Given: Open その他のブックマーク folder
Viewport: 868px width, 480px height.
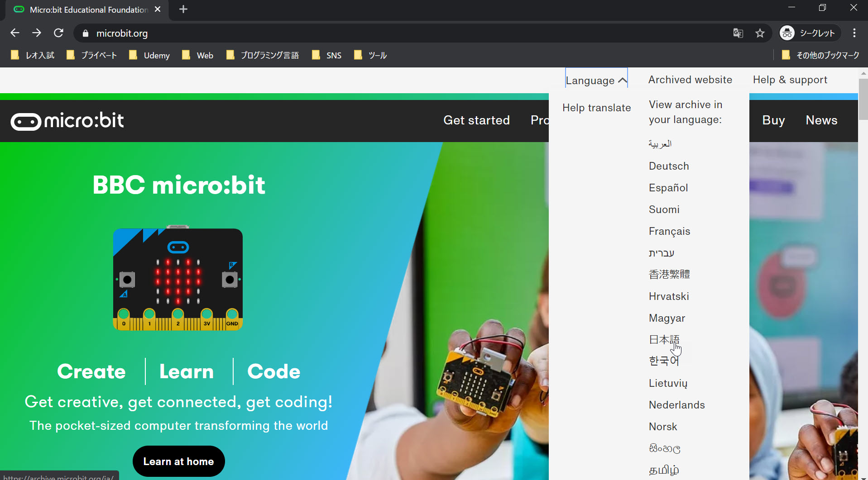Looking at the screenshot, I should pos(820,55).
